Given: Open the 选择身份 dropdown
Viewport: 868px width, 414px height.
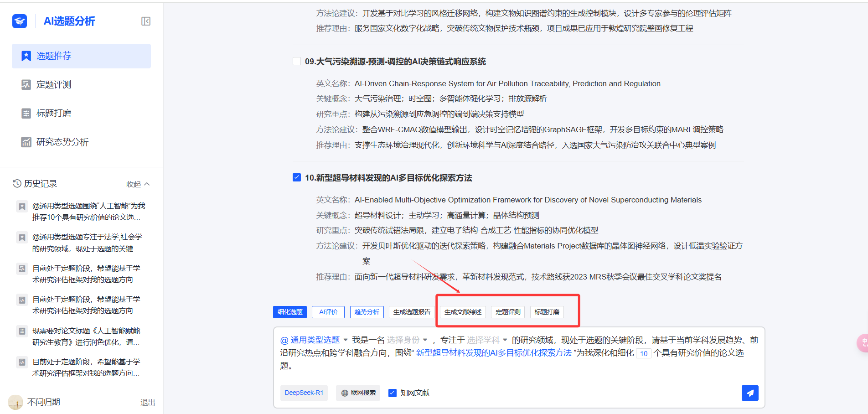Looking at the screenshot, I should point(407,340).
